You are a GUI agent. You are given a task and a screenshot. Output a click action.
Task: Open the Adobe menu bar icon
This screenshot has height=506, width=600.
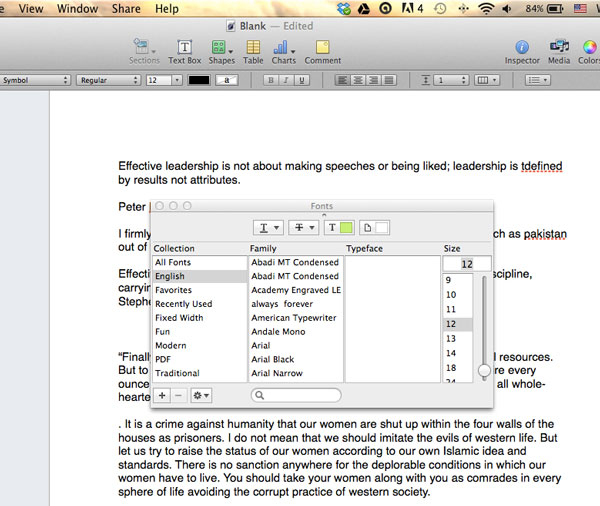point(412,8)
